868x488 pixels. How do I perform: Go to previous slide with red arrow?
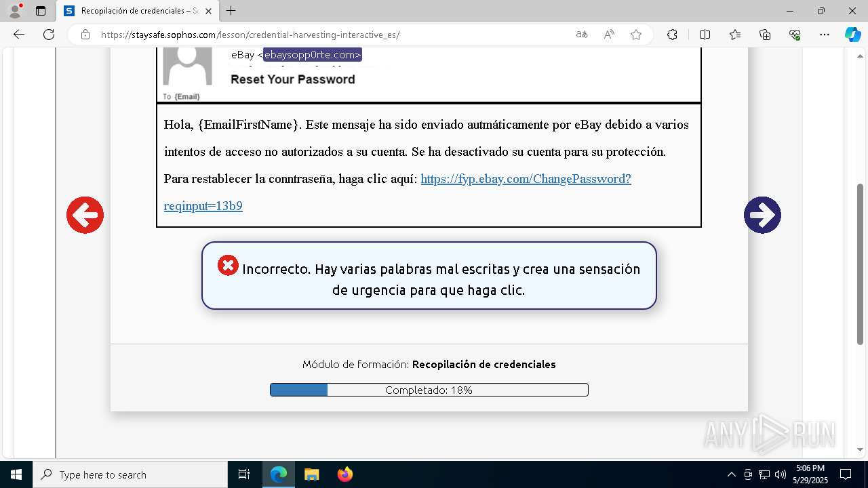[x=85, y=216]
